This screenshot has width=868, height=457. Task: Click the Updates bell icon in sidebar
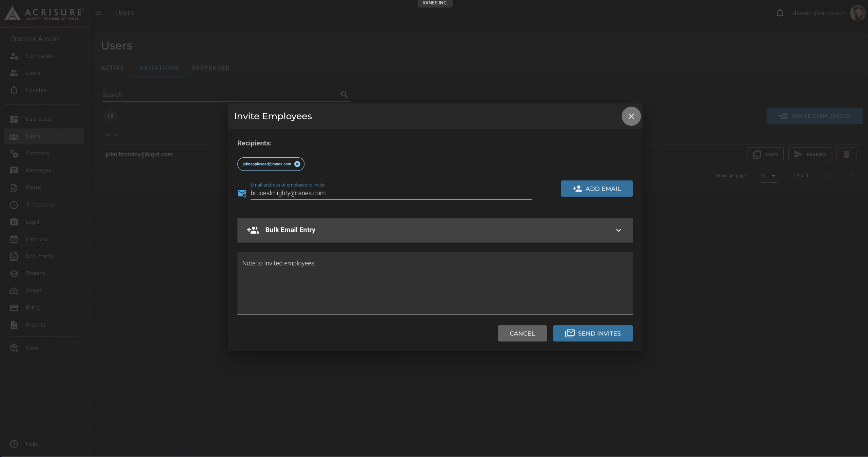point(14,90)
